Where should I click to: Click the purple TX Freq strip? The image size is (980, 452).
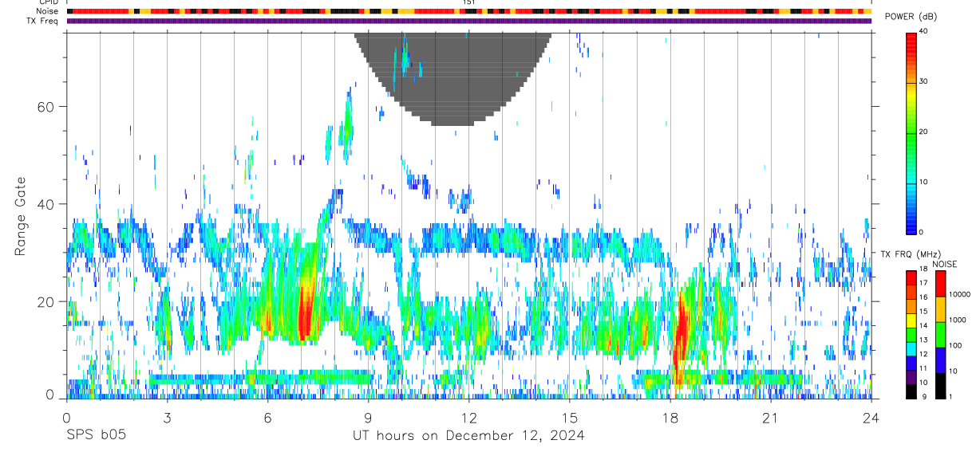click(469, 21)
